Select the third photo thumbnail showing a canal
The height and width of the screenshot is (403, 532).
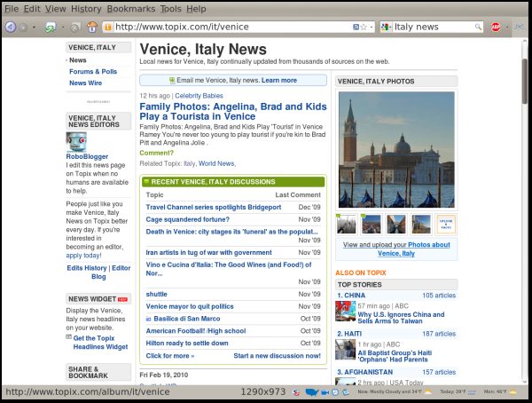click(x=396, y=225)
